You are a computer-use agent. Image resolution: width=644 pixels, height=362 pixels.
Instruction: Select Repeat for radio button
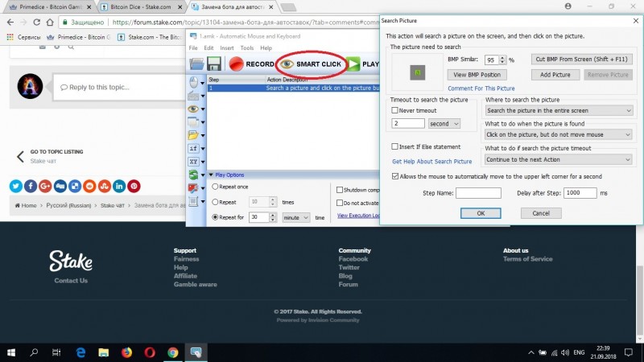coord(215,217)
